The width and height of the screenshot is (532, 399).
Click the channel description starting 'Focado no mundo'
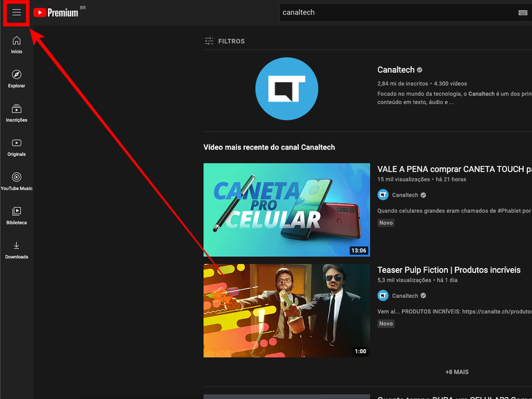point(454,98)
